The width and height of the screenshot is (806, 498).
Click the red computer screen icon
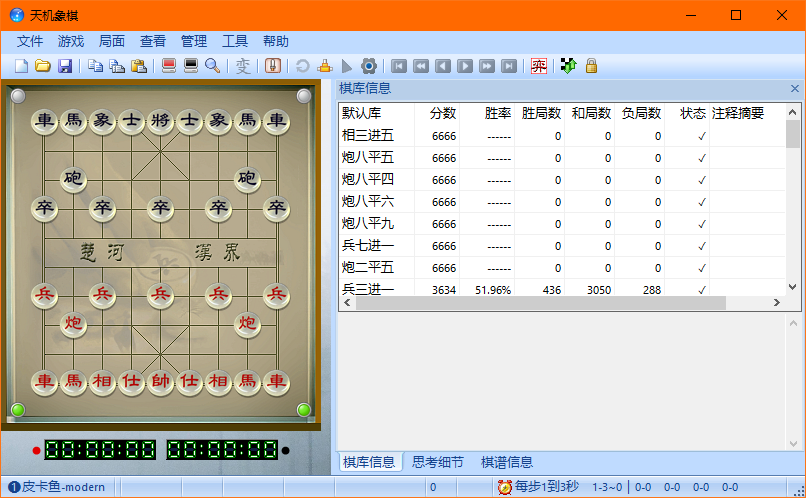[x=169, y=66]
